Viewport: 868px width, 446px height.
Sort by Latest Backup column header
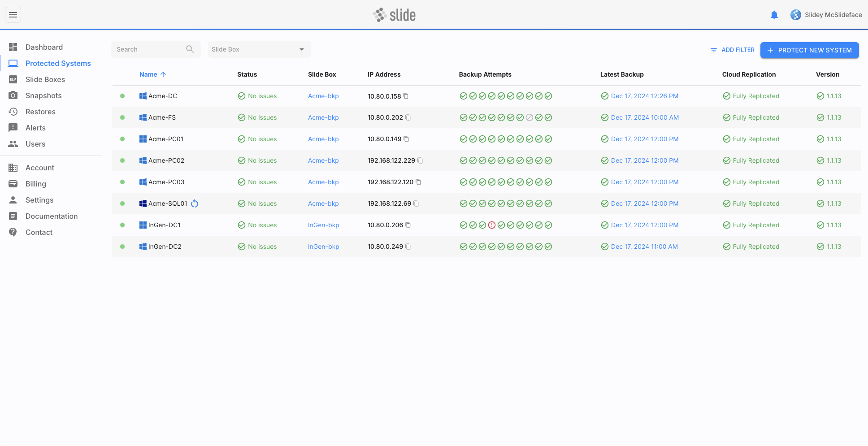tap(622, 74)
